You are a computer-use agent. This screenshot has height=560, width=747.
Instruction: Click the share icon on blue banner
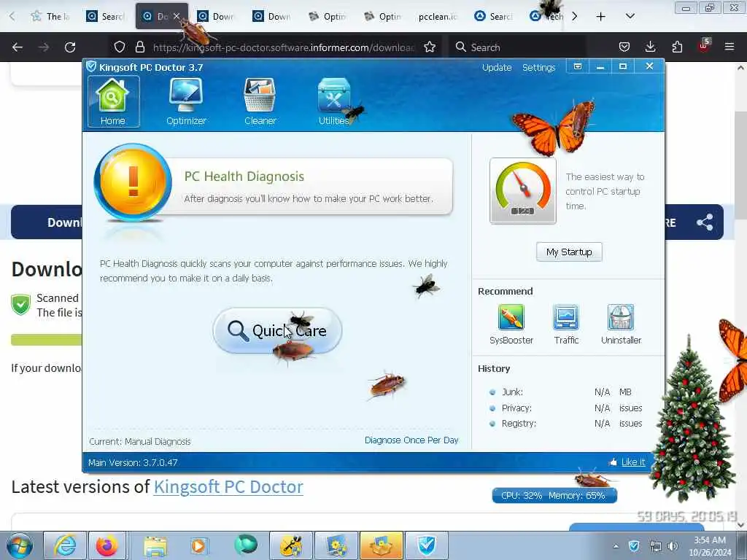tap(705, 222)
